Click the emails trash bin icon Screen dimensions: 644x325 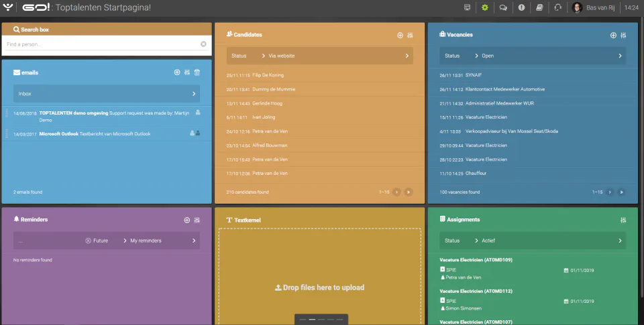click(x=197, y=72)
